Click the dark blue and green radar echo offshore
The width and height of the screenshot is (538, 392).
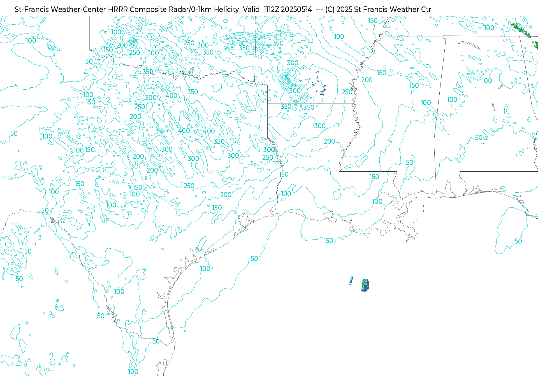click(365, 285)
